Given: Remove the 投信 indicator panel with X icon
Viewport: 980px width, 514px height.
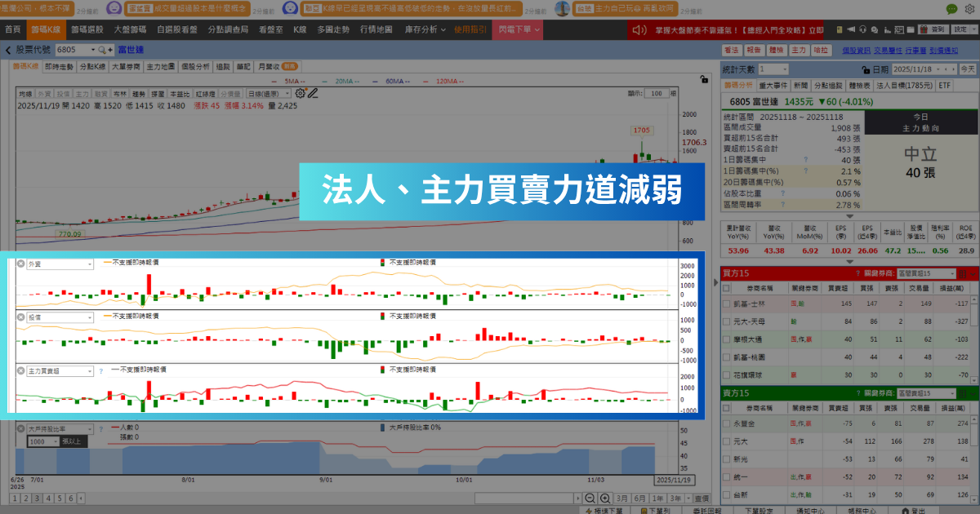Looking at the screenshot, I should (21, 316).
